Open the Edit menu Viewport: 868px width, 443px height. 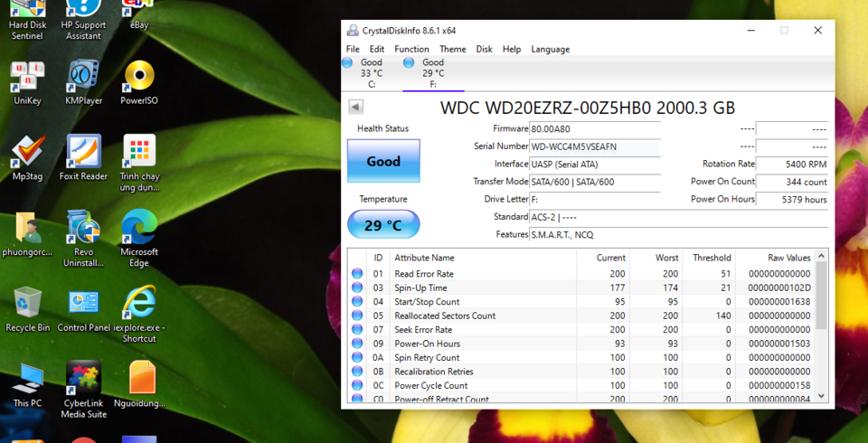pos(377,50)
